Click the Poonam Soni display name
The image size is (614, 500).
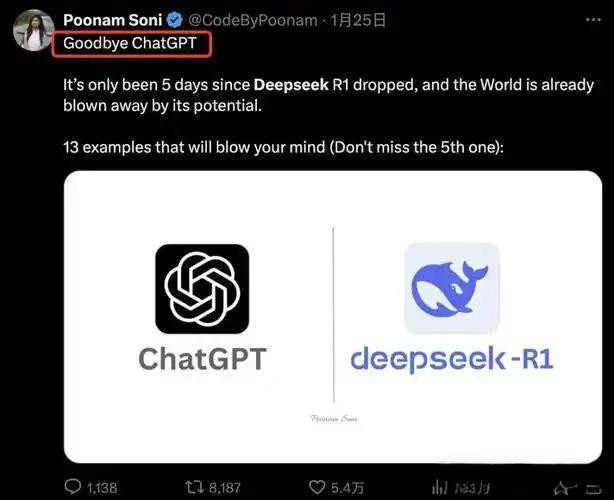pos(112,20)
